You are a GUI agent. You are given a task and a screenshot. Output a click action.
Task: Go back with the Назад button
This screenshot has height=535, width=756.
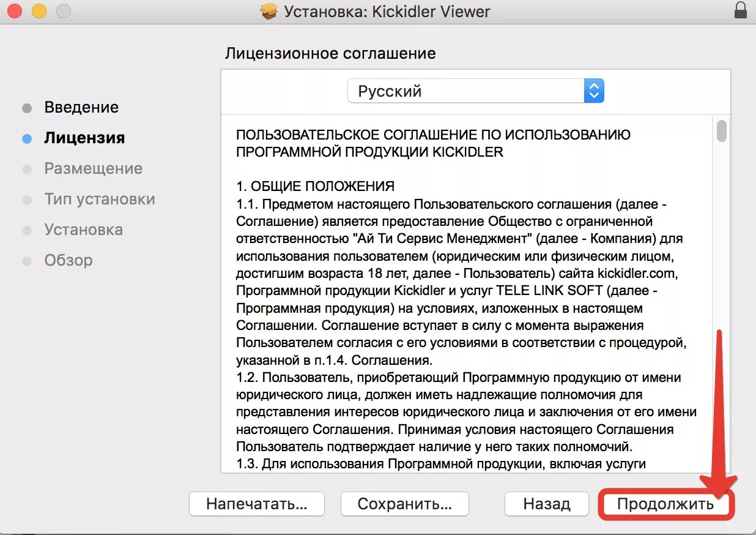click(547, 504)
